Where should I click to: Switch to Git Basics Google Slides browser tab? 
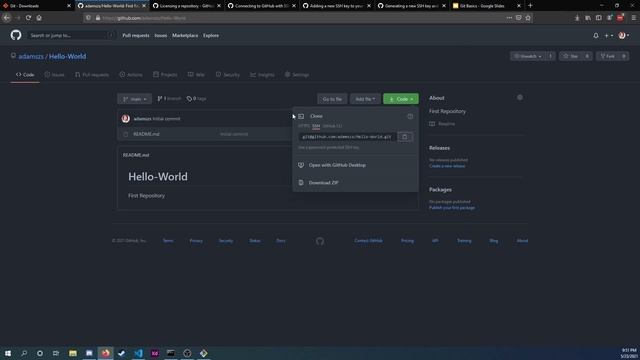[482, 6]
